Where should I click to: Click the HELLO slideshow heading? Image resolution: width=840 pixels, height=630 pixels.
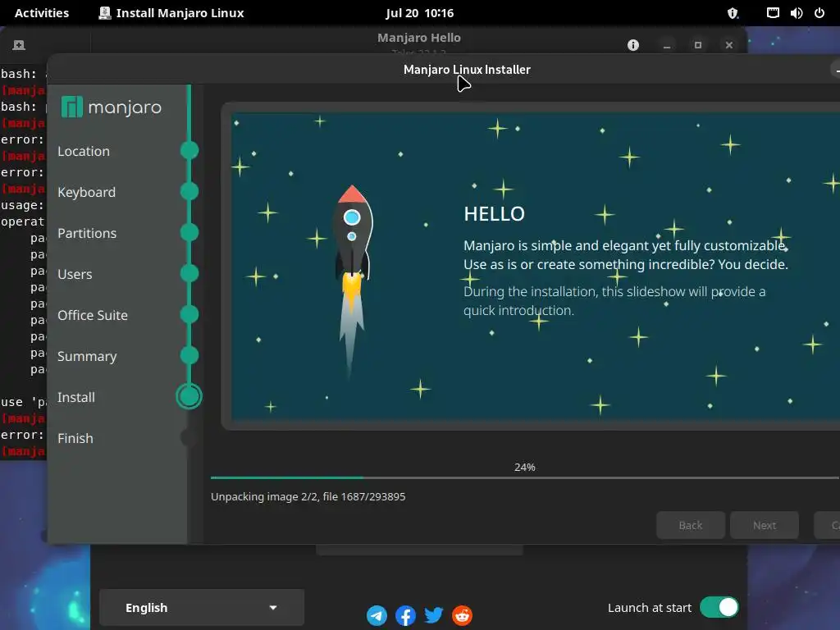pyautogui.click(x=494, y=214)
